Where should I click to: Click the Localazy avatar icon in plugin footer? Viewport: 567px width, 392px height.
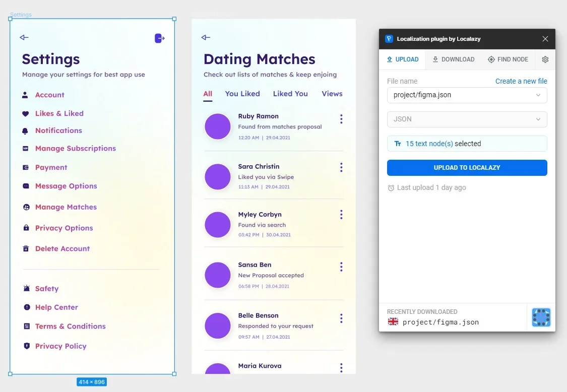[541, 317]
